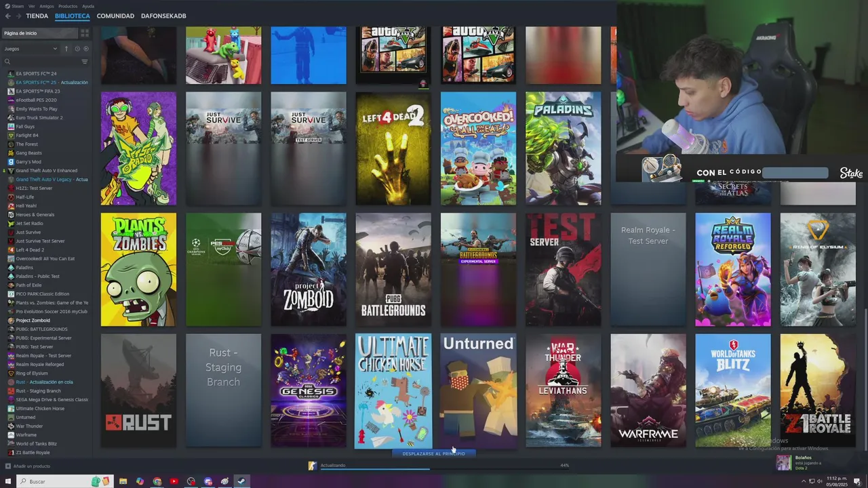
Task: Open the Windows Start menu
Action: (8, 481)
